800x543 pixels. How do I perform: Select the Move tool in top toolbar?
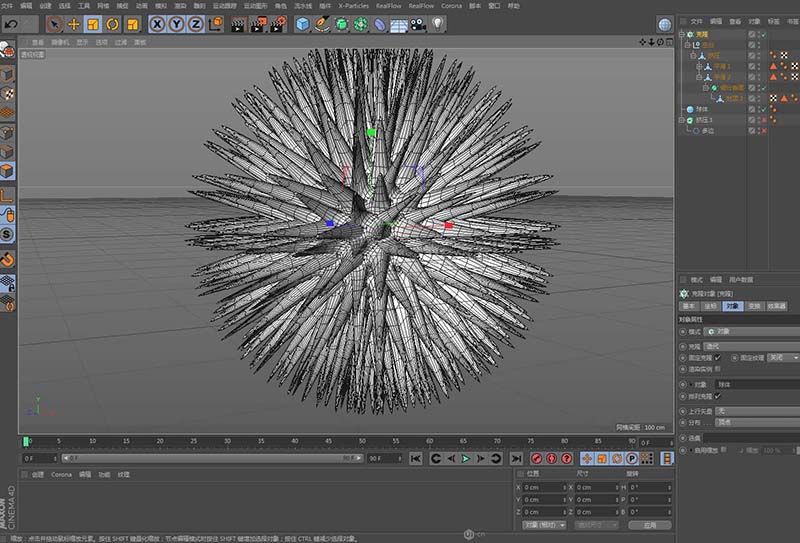74,23
